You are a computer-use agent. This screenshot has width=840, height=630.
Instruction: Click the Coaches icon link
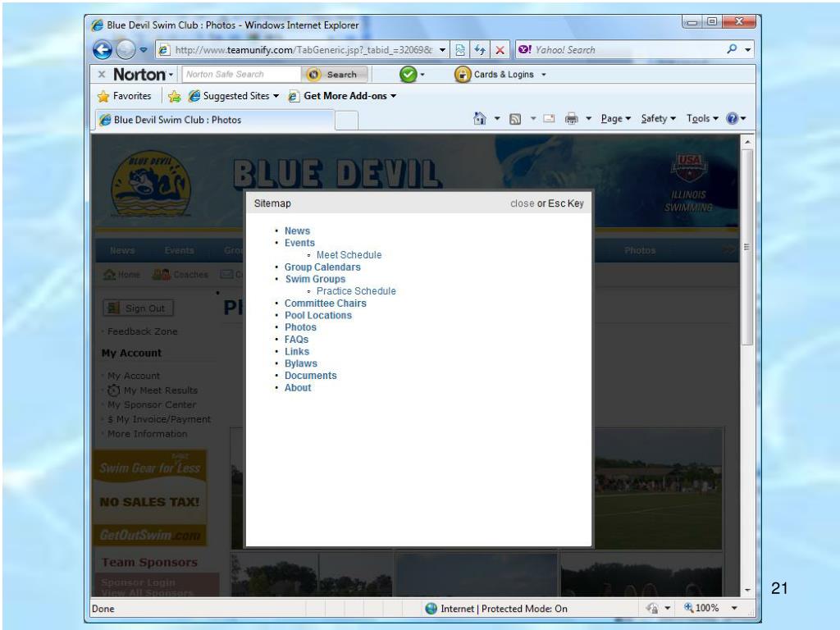coord(180,274)
